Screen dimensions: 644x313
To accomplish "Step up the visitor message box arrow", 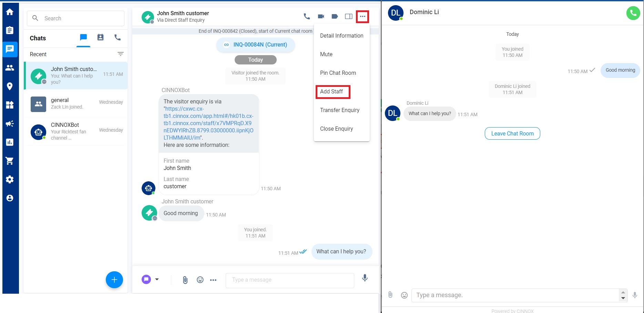I will [x=623, y=293].
